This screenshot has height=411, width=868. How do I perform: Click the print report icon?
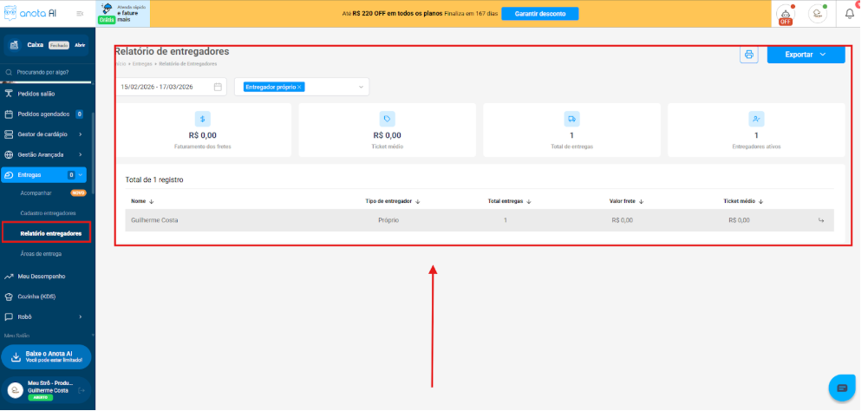point(748,55)
